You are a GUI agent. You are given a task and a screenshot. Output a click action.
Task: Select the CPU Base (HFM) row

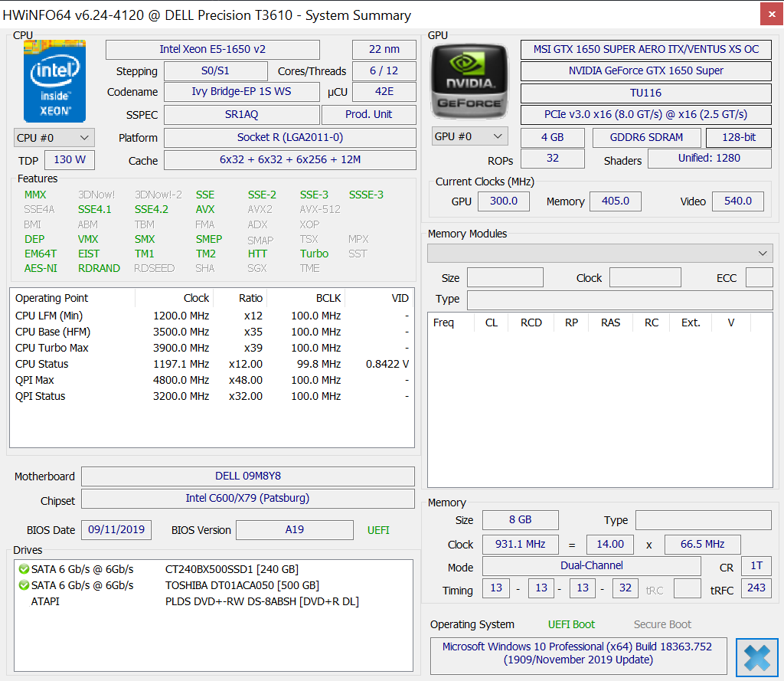(212, 332)
